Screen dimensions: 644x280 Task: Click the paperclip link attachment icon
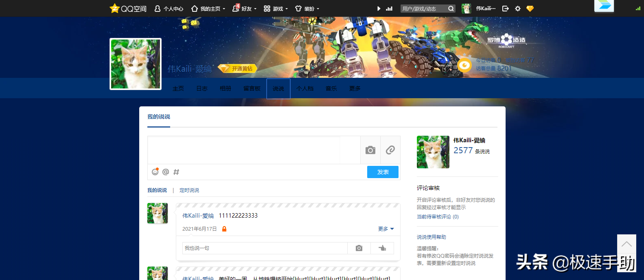pos(390,150)
